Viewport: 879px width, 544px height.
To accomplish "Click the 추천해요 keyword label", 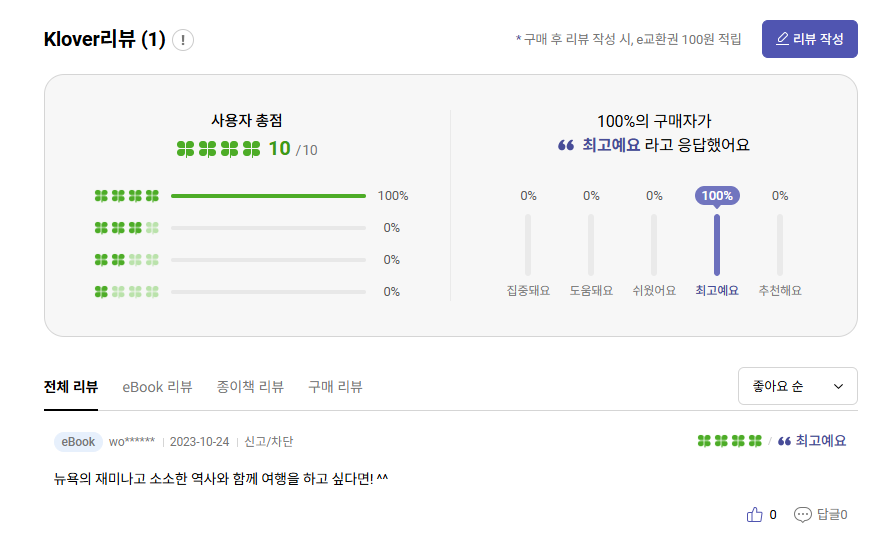I will (x=780, y=291).
